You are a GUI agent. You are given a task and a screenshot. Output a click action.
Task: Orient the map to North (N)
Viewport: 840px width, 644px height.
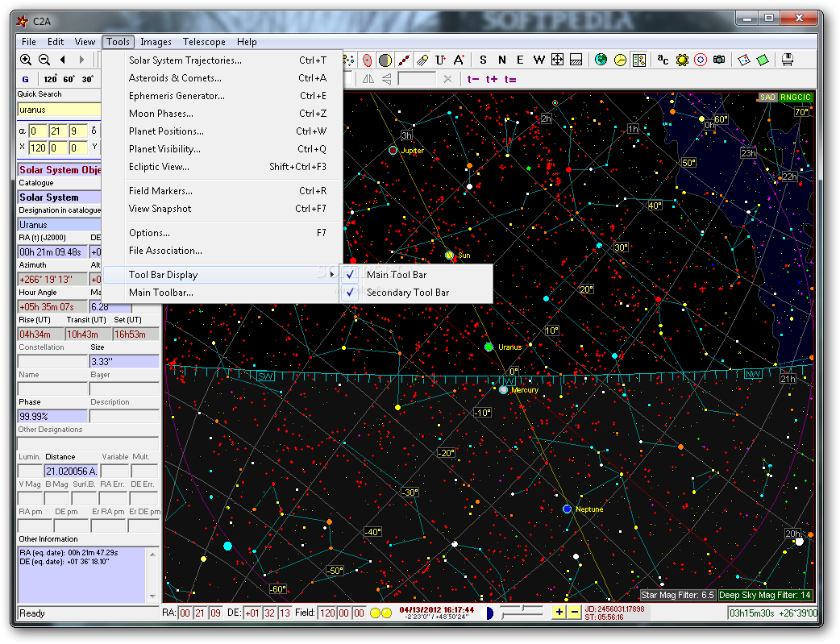pyautogui.click(x=502, y=60)
